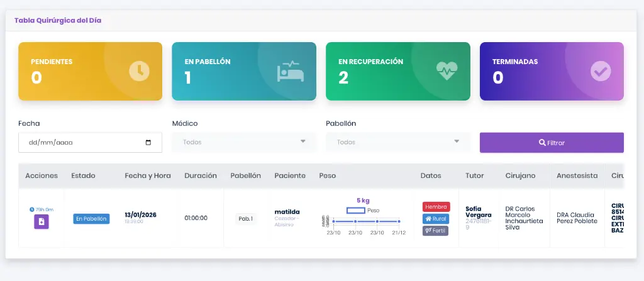Click surgeon DR Carlos Marcelo Inchaurtieta Silva
The image size is (644, 281).
click(x=524, y=218)
